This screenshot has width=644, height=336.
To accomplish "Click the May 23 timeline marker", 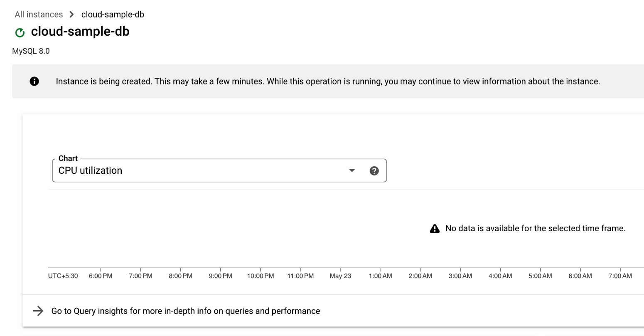I will 340,276.
